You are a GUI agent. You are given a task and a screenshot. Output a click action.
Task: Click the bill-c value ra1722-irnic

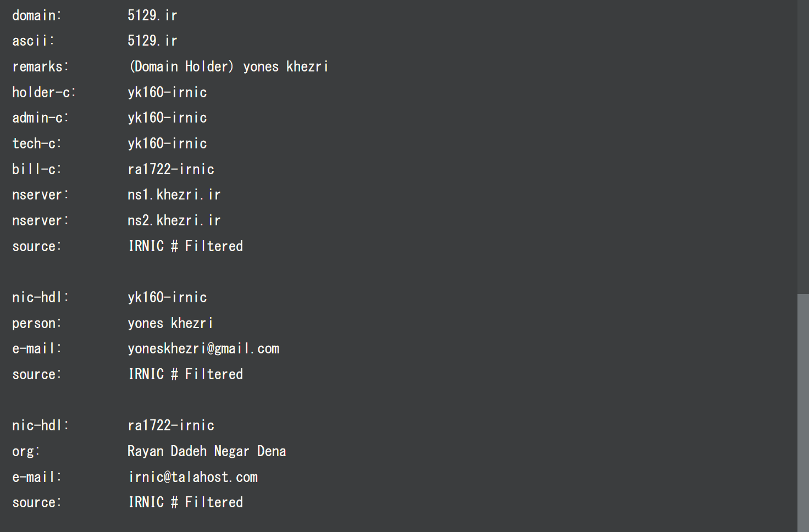(x=171, y=169)
